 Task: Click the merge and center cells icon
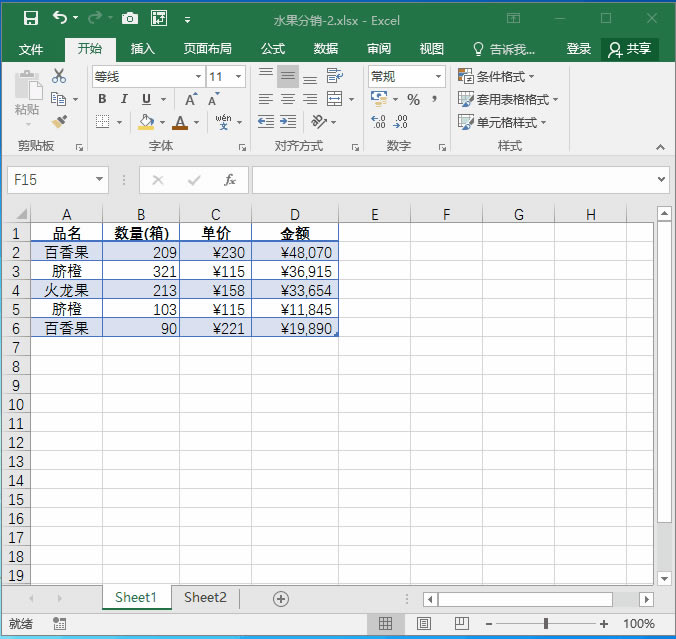click(x=334, y=99)
